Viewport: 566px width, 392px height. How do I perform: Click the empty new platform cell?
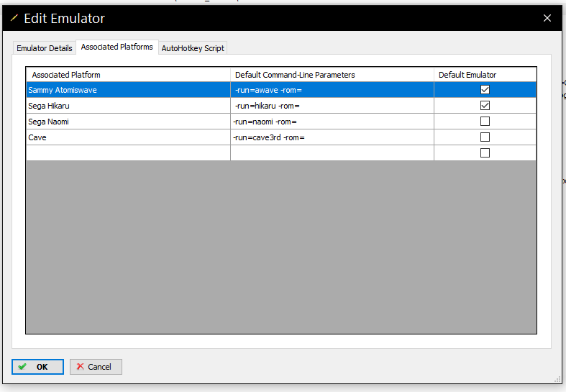[128, 153]
